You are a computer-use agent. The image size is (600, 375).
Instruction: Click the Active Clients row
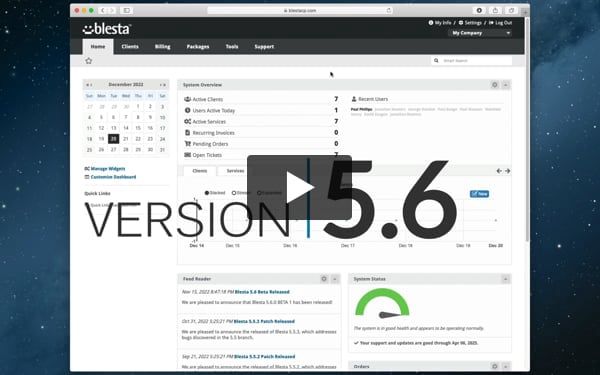click(x=261, y=99)
